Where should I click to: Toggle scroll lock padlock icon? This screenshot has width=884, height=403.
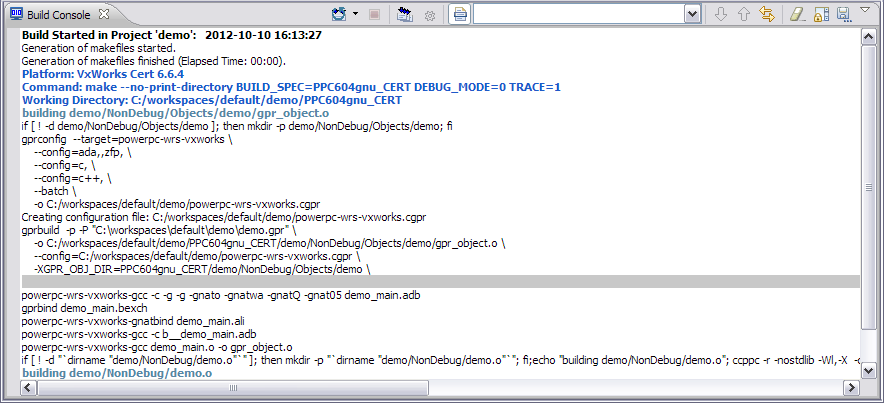pyautogui.click(x=820, y=15)
